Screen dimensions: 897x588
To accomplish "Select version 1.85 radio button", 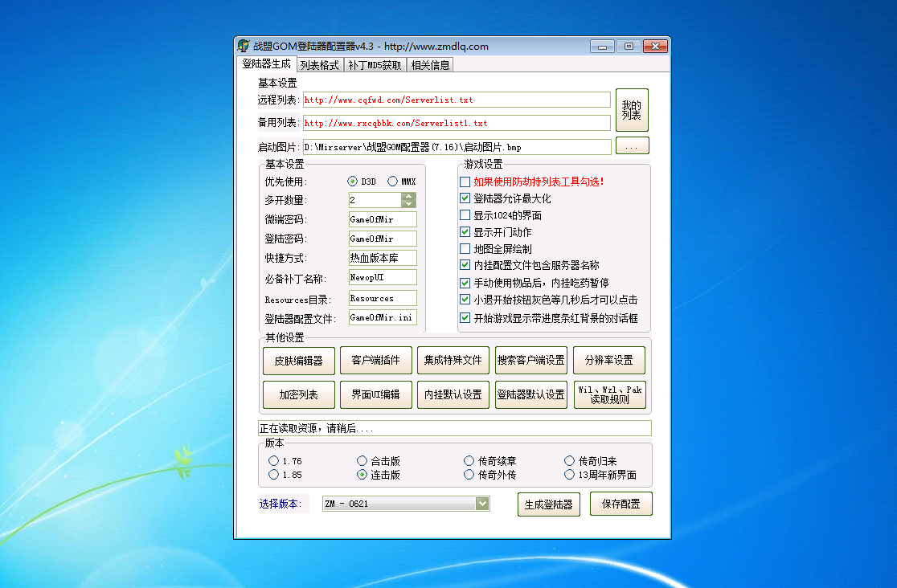I will point(273,475).
